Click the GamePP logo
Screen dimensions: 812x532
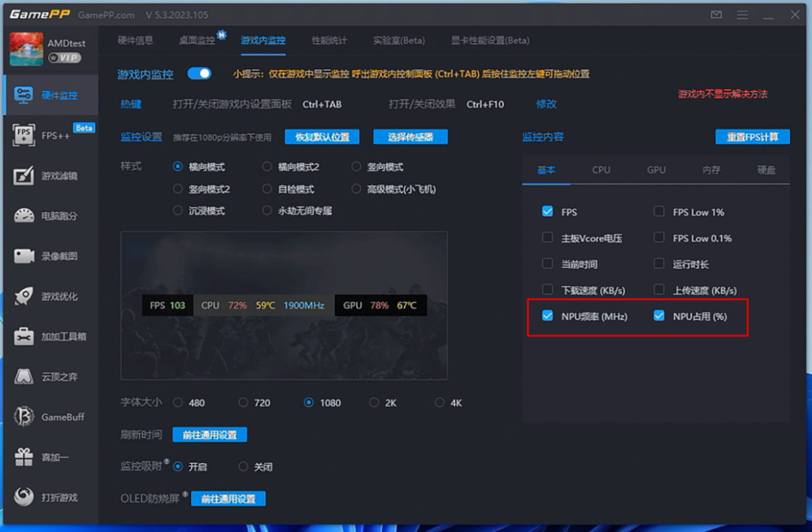[x=39, y=14]
